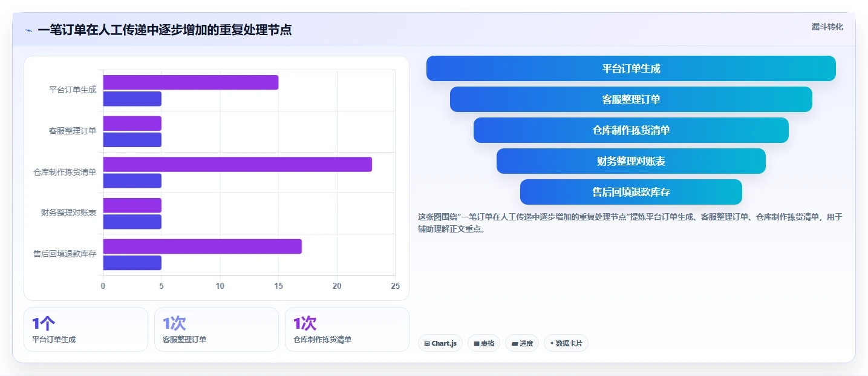Screen dimensions: 868x376
Task: Click the lightning icon beside the title
Action: pyautogui.click(x=29, y=30)
